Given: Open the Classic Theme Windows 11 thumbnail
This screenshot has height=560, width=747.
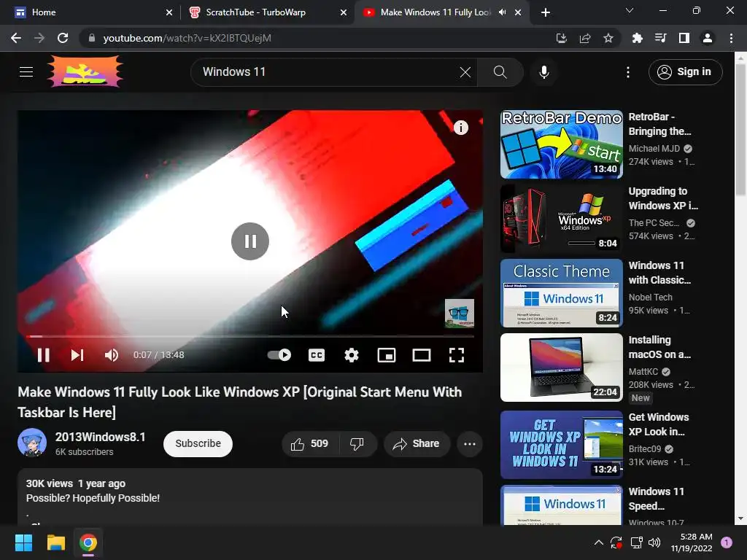Looking at the screenshot, I should [x=561, y=293].
